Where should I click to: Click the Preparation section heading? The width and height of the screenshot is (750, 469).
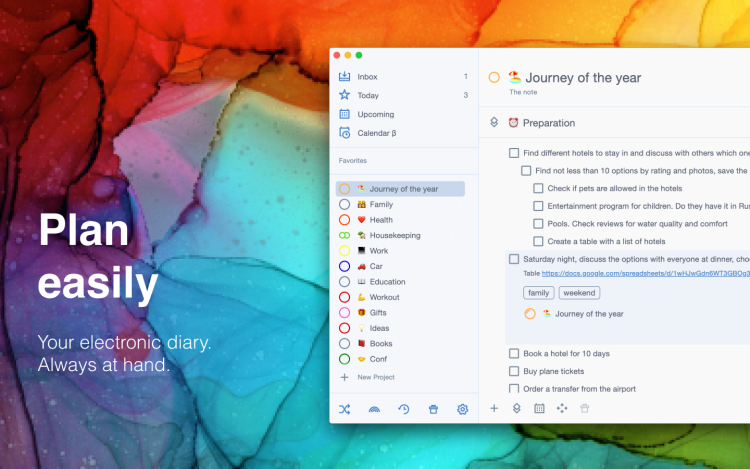[549, 123]
